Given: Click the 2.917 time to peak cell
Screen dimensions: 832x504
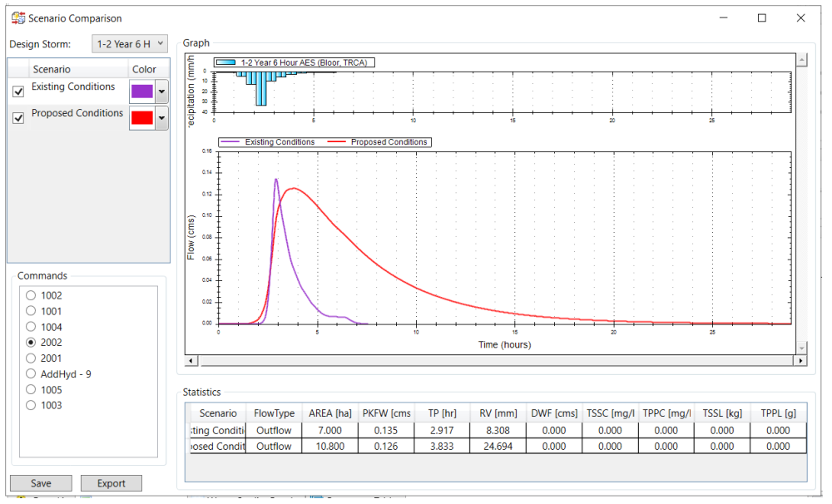Looking at the screenshot, I should (x=442, y=430).
